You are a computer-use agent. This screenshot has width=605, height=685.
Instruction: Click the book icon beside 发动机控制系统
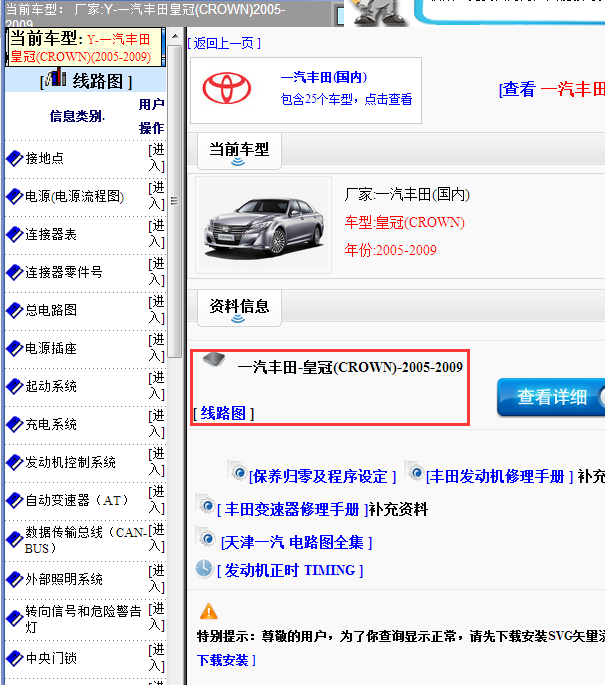pos(14,462)
